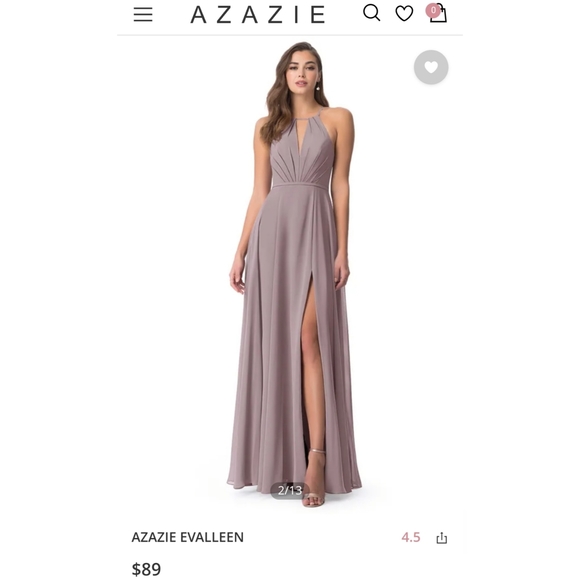
Task: Open the shopping bag icon
Action: click(x=439, y=14)
